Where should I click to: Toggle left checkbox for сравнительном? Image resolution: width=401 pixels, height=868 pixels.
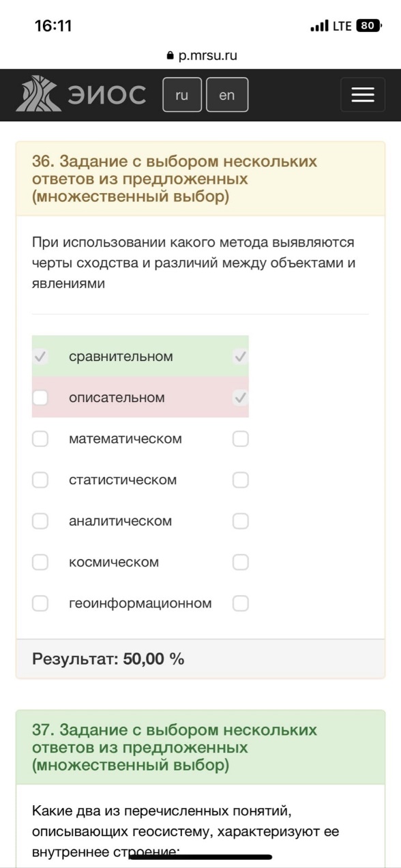pos(40,356)
